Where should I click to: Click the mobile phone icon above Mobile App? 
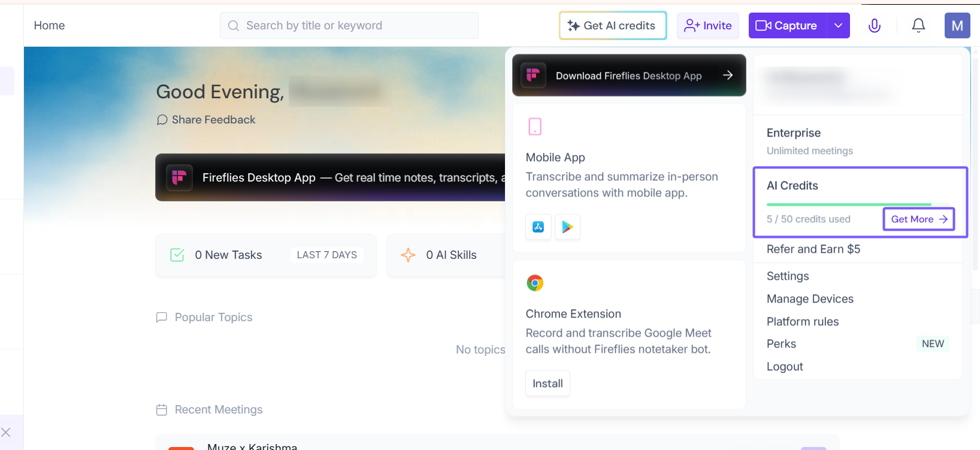pyautogui.click(x=535, y=126)
